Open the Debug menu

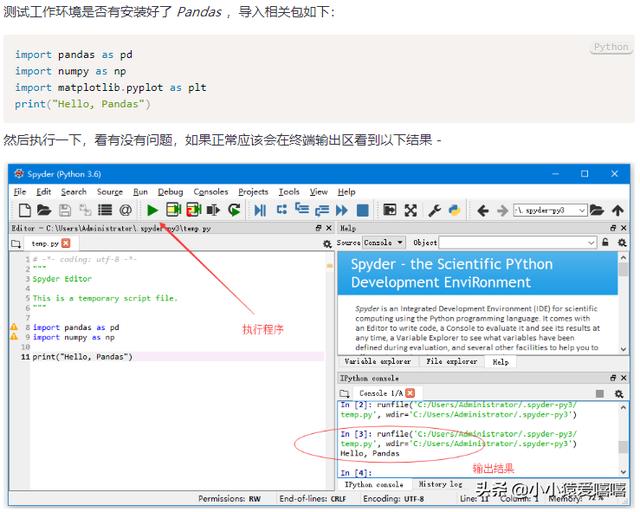click(x=171, y=192)
